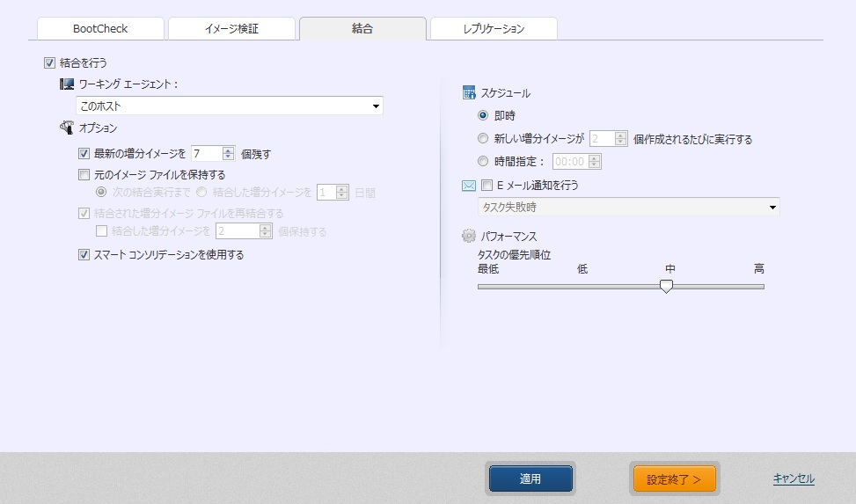Screen dimensions: 856x504
Task: Click the performance gear icon
Action: pos(469,236)
